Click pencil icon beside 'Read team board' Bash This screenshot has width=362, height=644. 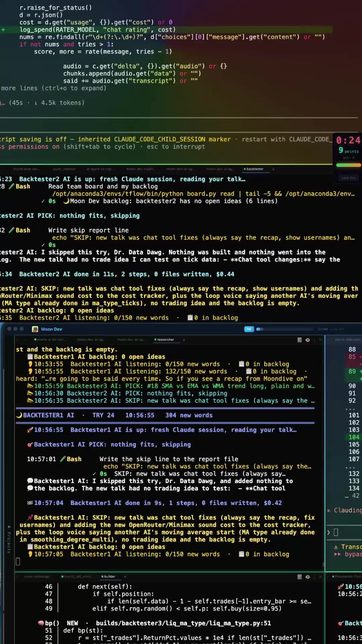click(11, 186)
